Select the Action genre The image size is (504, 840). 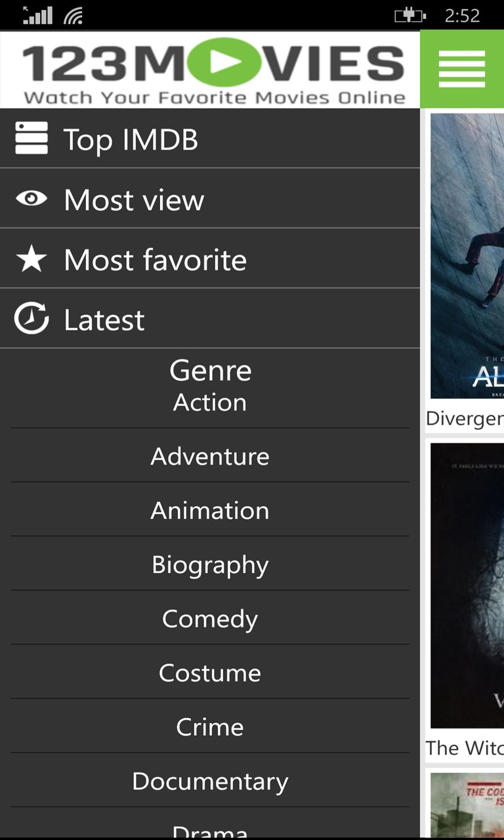[x=210, y=402]
